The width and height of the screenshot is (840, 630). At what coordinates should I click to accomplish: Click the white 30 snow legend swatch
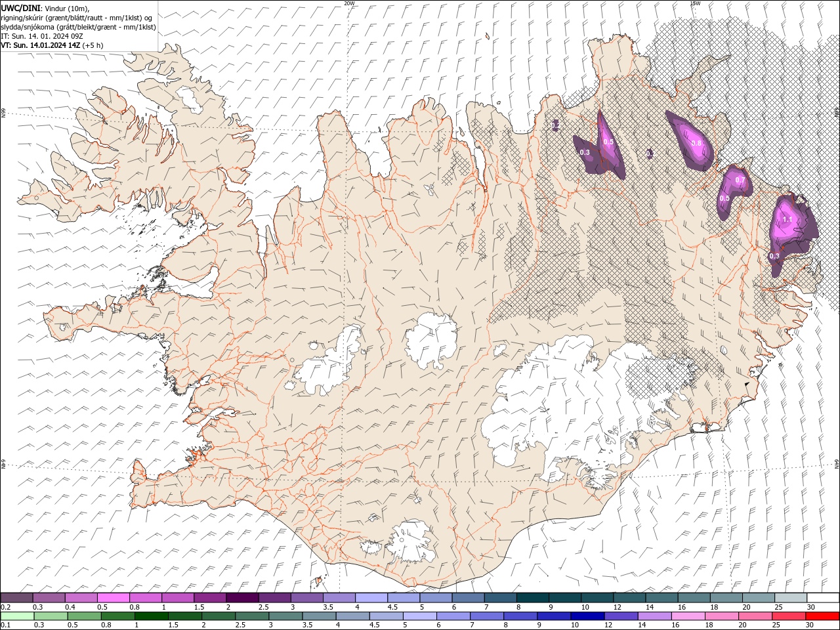coord(823,598)
